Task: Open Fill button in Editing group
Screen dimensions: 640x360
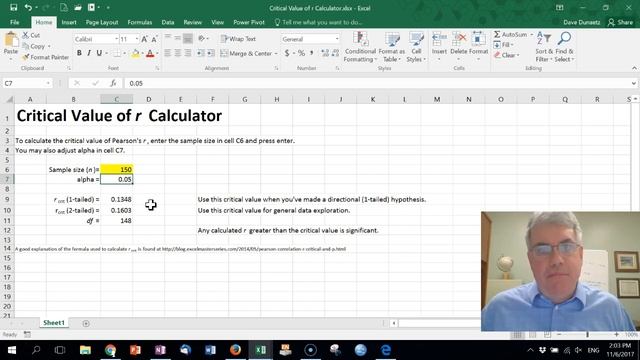Action: coord(504,45)
